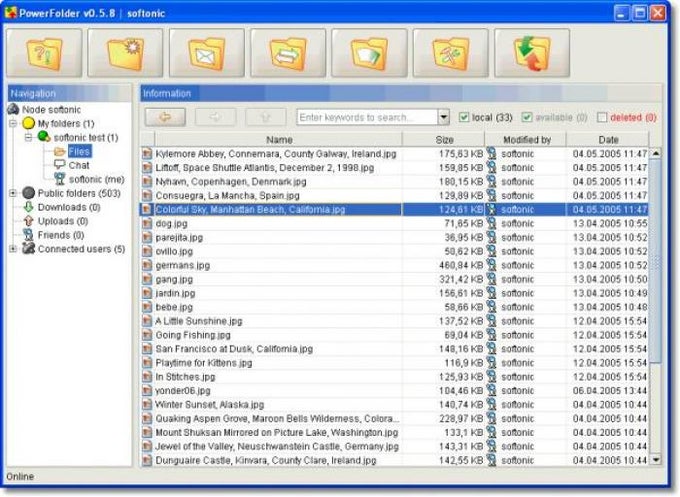
Task: Toggle the available (0) checkbox
Action: pos(527,117)
